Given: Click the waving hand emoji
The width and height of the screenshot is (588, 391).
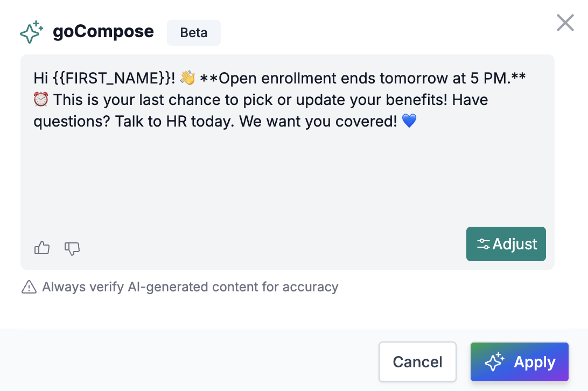Looking at the screenshot, I should 187,79.
